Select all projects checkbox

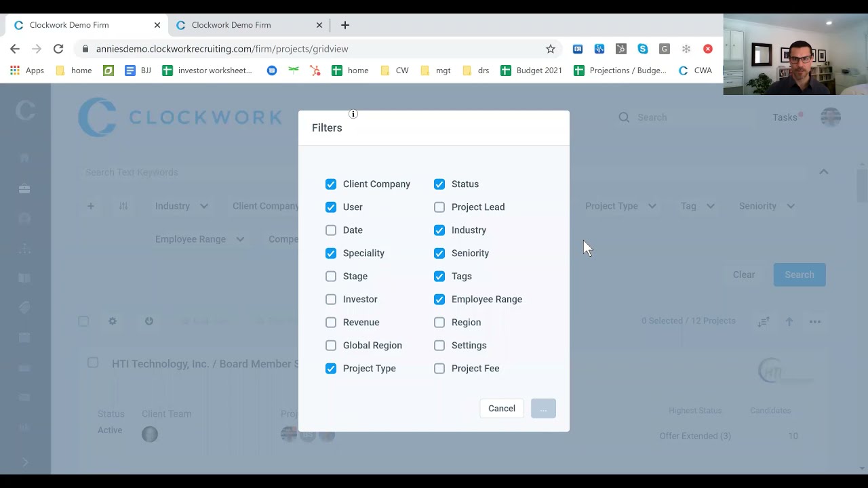(83, 321)
